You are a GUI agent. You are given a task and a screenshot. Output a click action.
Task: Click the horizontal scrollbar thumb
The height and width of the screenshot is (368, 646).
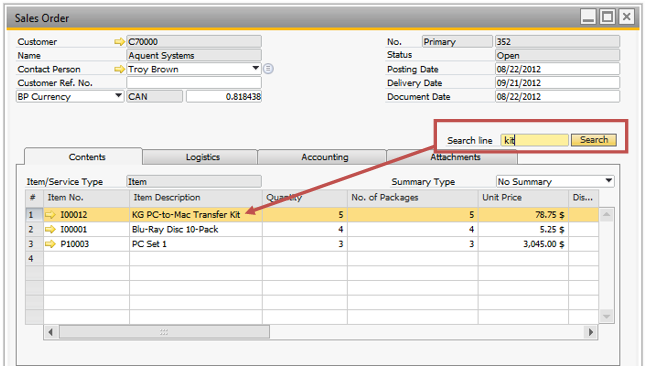click(x=164, y=332)
